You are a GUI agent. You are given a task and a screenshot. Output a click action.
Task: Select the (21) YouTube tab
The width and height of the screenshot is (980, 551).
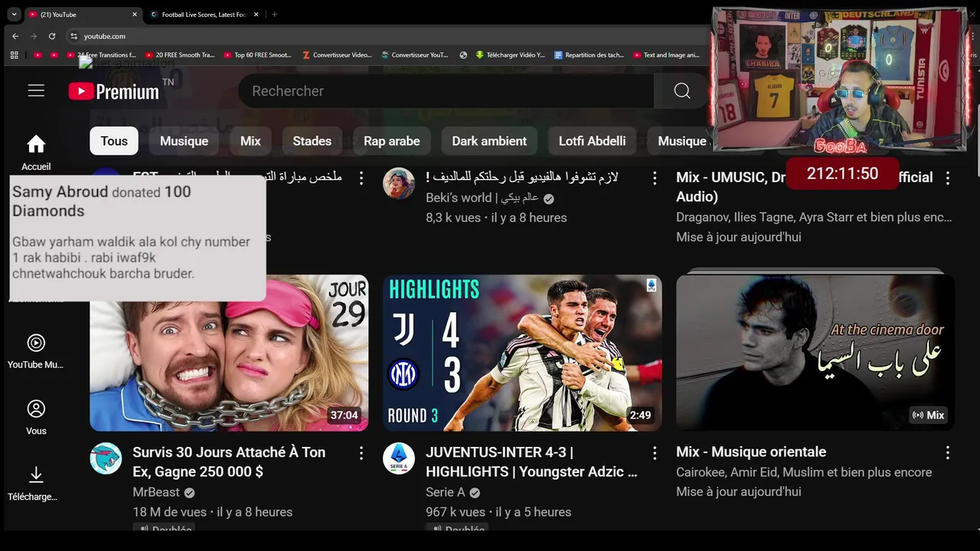[83, 15]
